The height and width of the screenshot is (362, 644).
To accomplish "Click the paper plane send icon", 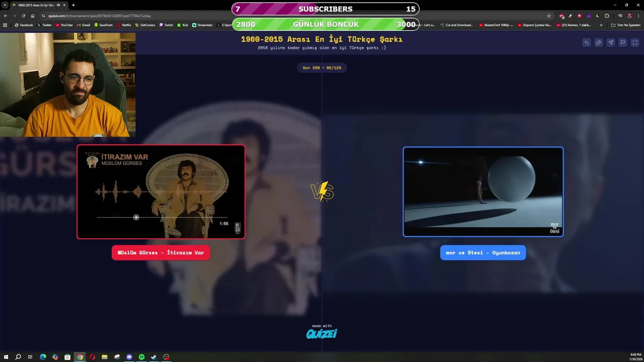I will pos(610,43).
